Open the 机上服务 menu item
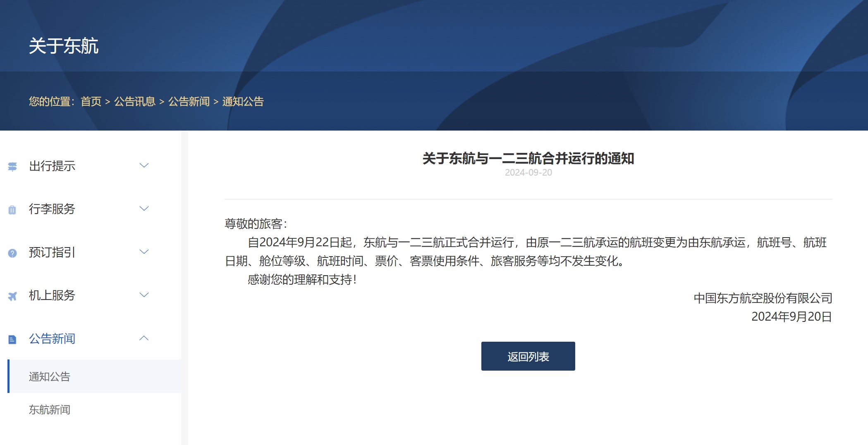The image size is (868, 445). (x=52, y=295)
